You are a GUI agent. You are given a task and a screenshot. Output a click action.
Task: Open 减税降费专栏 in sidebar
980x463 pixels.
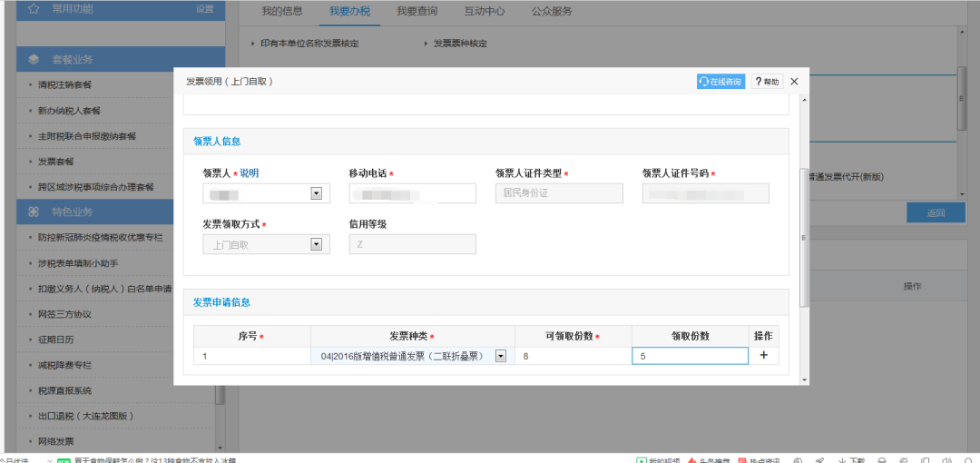coord(64,365)
